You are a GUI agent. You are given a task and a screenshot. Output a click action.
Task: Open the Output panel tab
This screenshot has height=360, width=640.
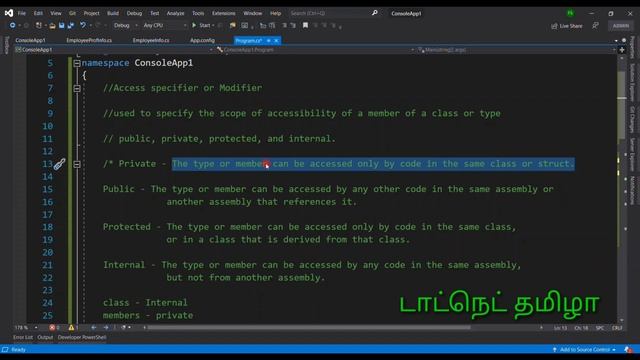(x=45, y=337)
